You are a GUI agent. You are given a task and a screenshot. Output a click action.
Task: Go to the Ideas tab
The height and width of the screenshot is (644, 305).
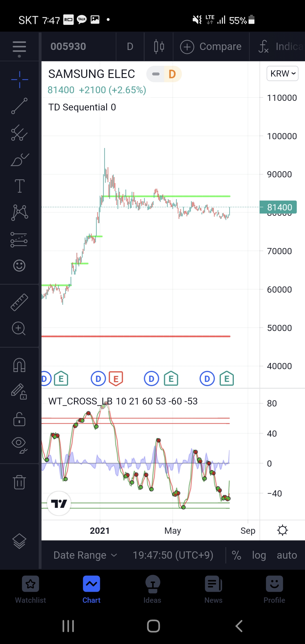pos(152,589)
